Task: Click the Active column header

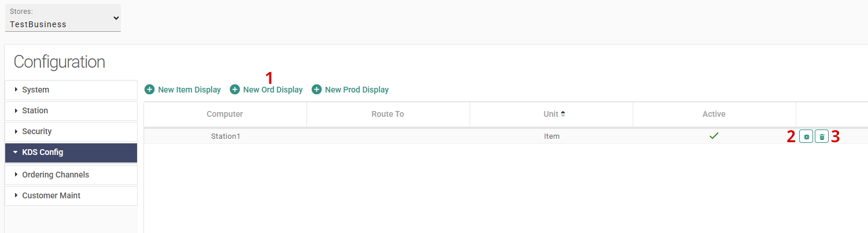Action: (x=714, y=114)
